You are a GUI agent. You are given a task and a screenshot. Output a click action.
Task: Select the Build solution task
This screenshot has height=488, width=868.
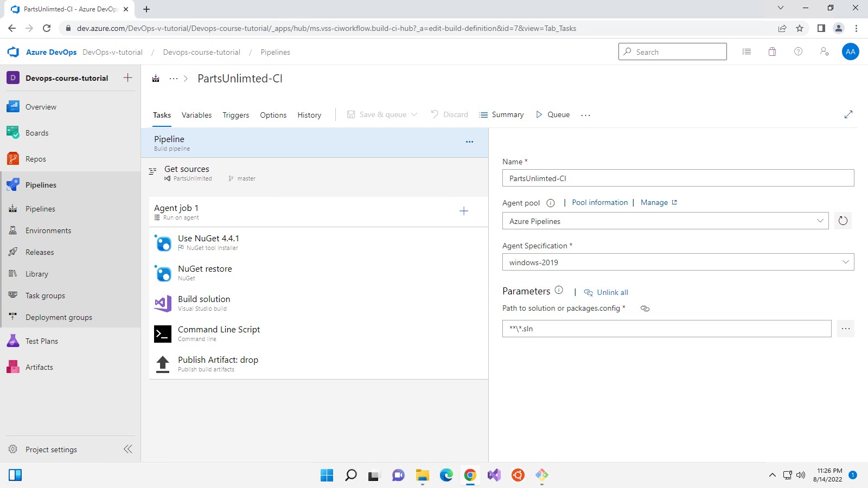pos(318,303)
